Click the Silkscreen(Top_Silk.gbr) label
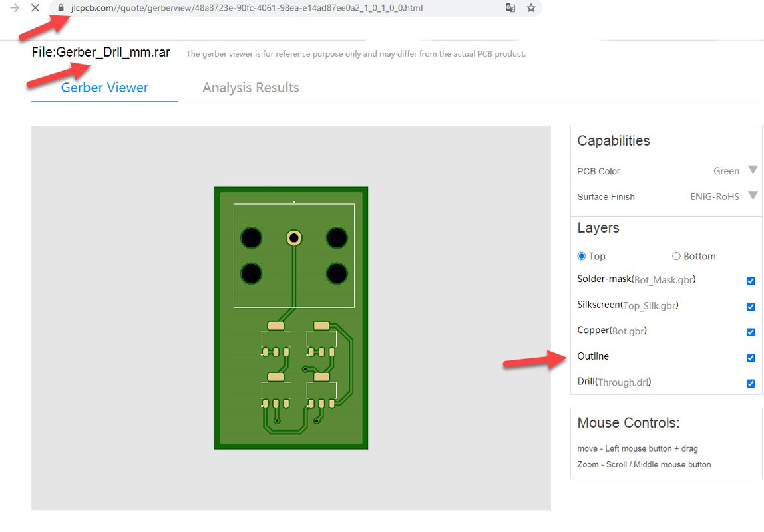The height and width of the screenshot is (532, 764). click(x=628, y=305)
